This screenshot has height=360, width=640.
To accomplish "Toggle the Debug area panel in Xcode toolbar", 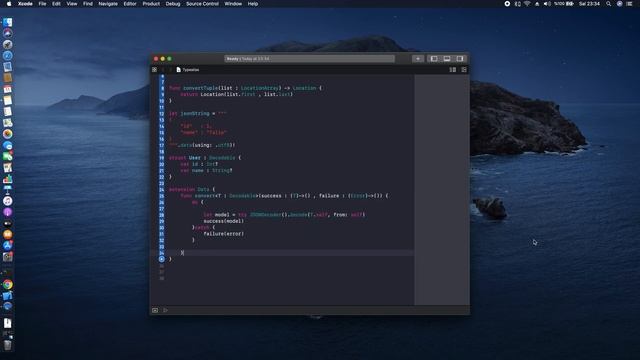I will pos(447,59).
